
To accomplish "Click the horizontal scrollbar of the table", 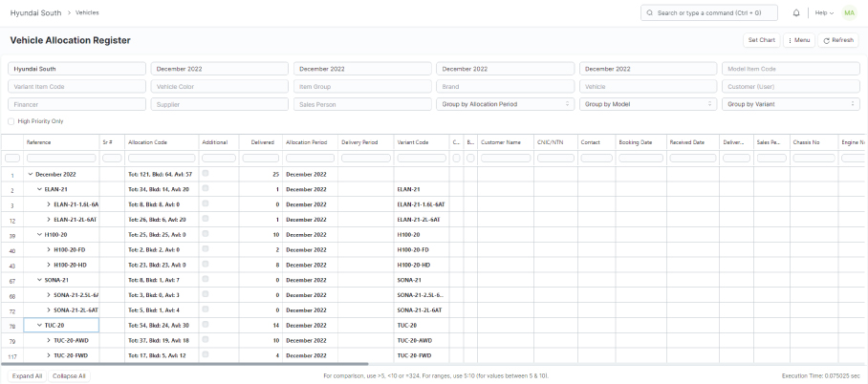I will (x=184, y=364).
